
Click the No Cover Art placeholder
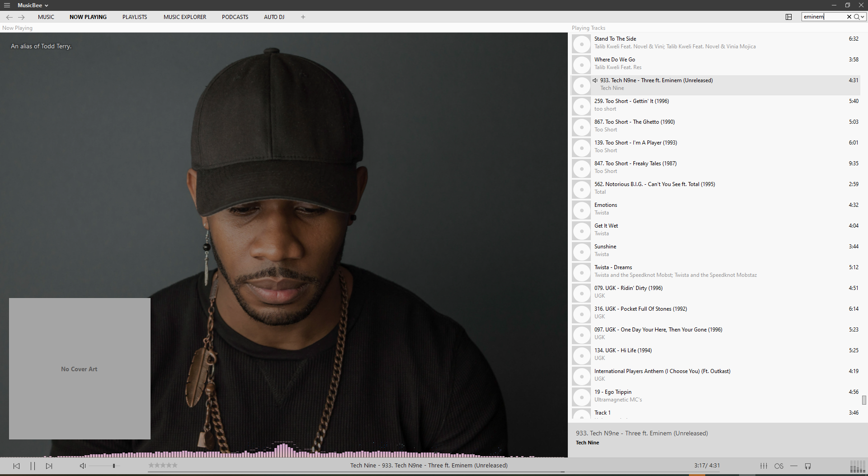80,369
